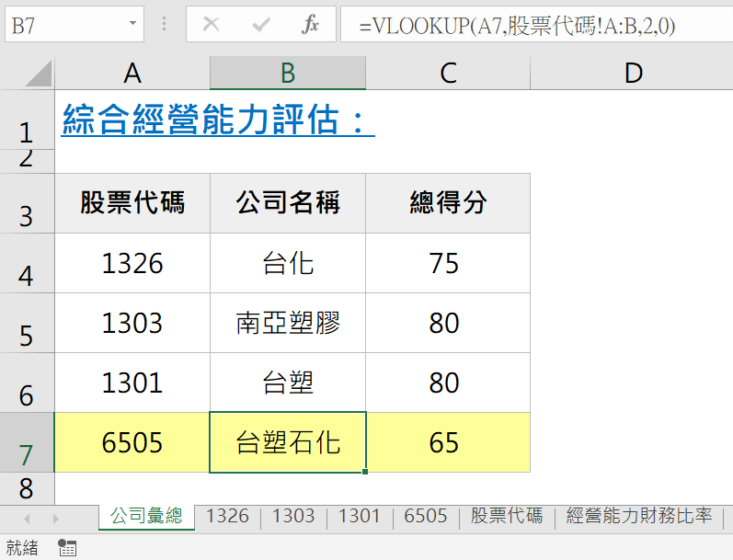The image size is (733, 560).
Task: Select the score 80 cell for stock 1301
Action: (448, 383)
